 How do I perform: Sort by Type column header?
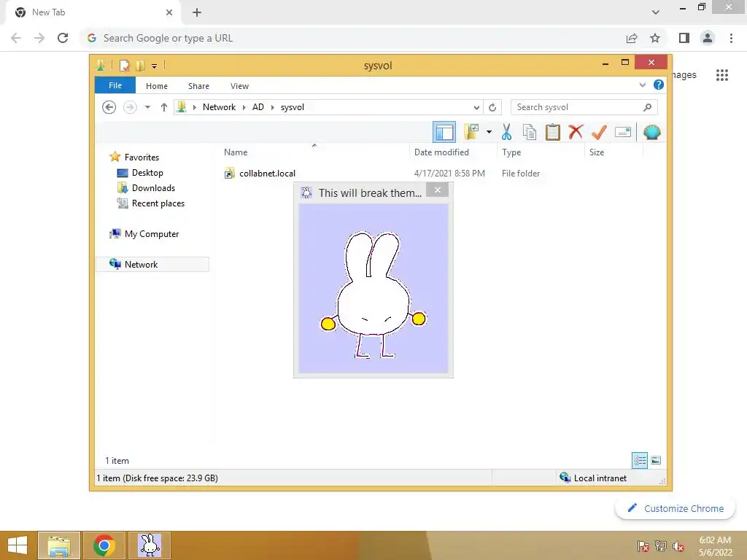pos(511,152)
